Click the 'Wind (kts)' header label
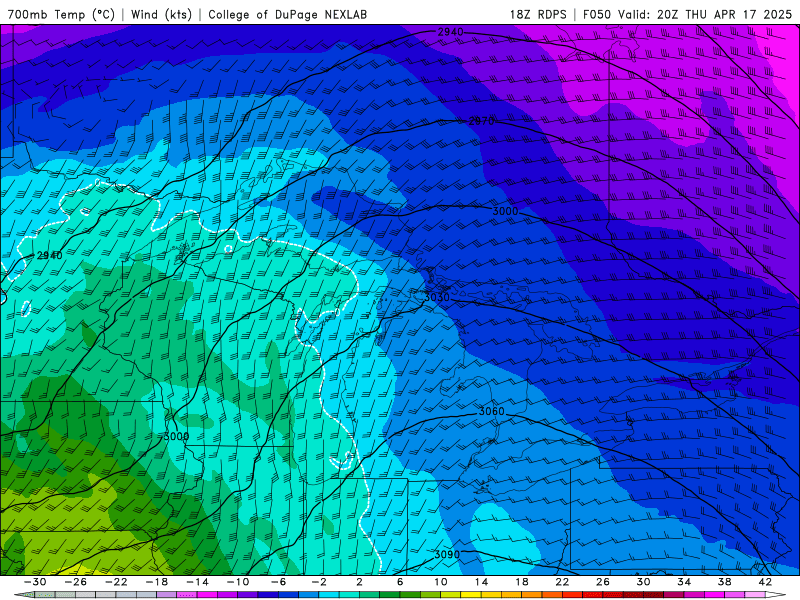This screenshot has width=800, height=600. pyautogui.click(x=161, y=14)
